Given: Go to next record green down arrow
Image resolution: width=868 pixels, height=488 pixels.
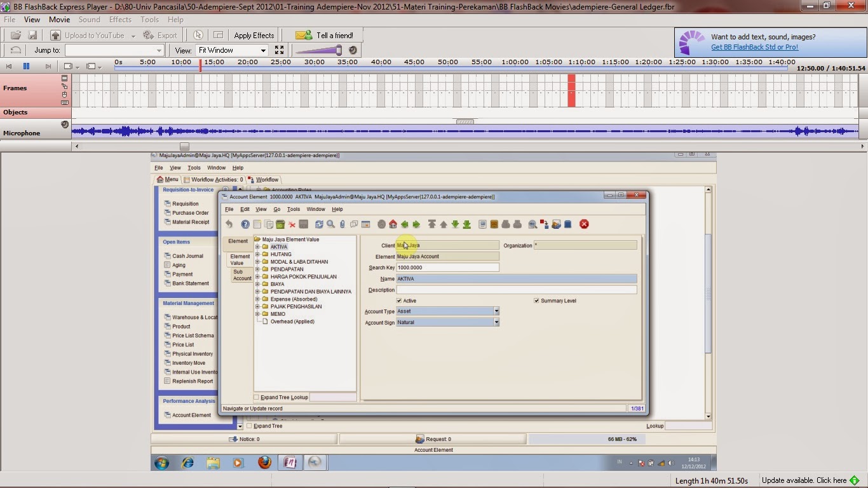Looking at the screenshot, I should tap(455, 224).
